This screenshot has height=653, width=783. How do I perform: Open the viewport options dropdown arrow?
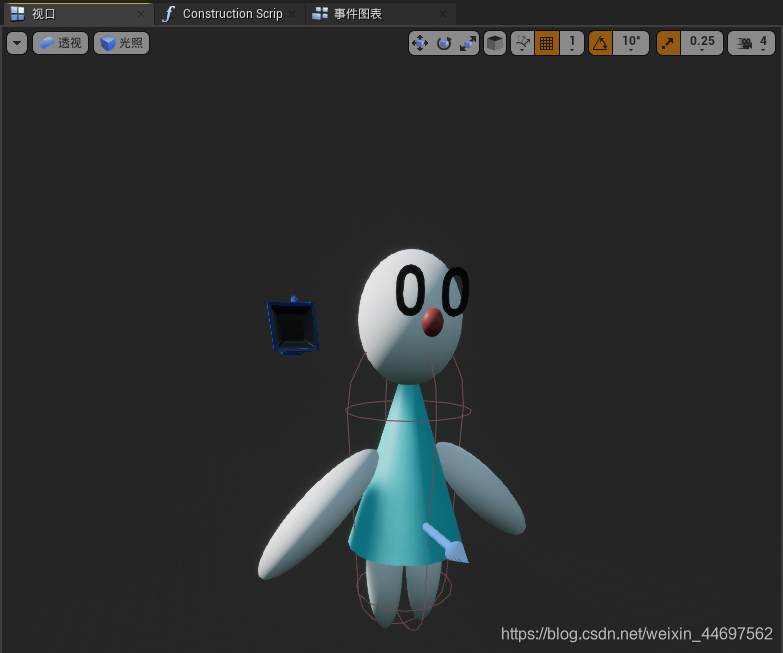[x=17, y=43]
